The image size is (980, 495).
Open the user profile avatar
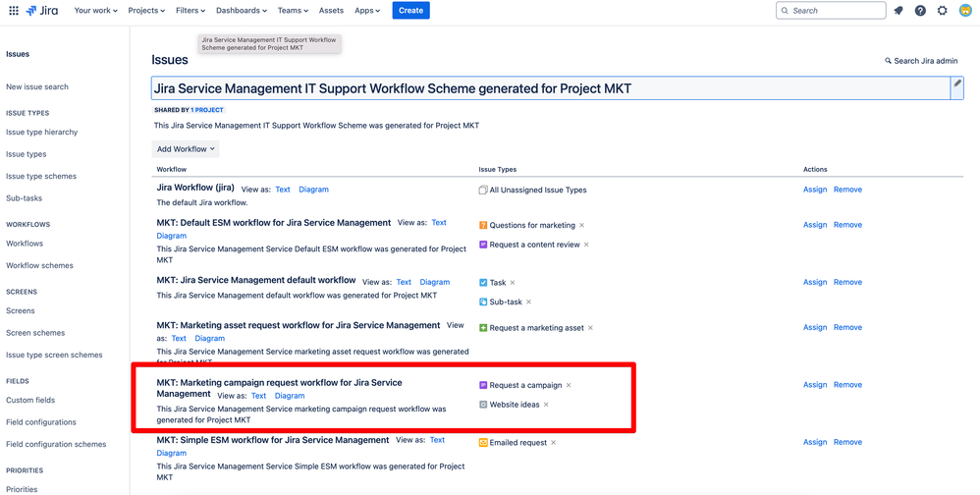(x=965, y=11)
